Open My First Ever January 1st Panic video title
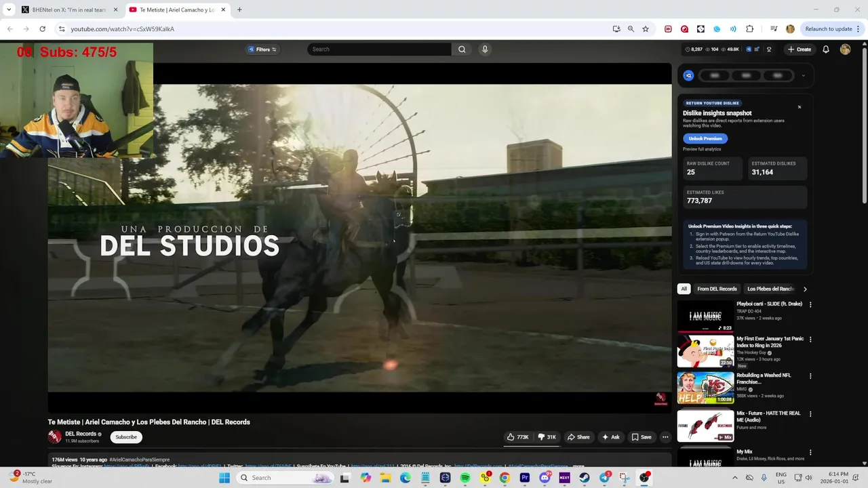 click(x=770, y=341)
